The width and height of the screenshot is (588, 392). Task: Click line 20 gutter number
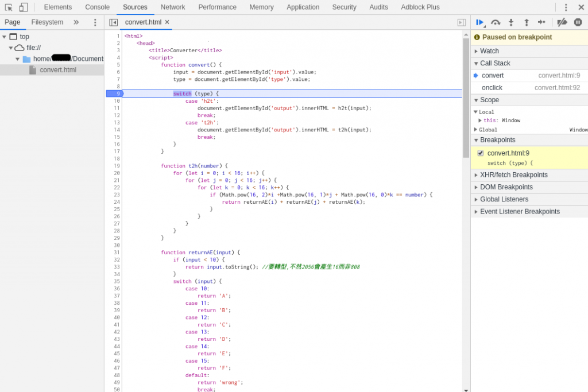(117, 173)
